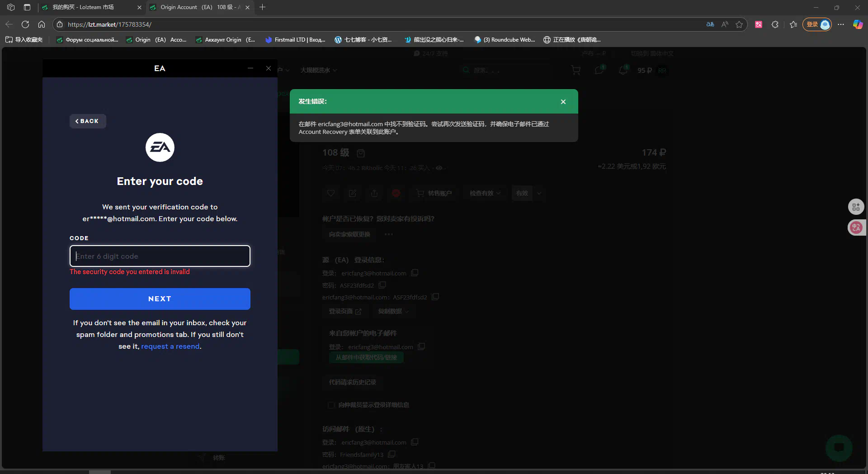
Task: Click the edit note icon on listing
Action: (353, 193)
